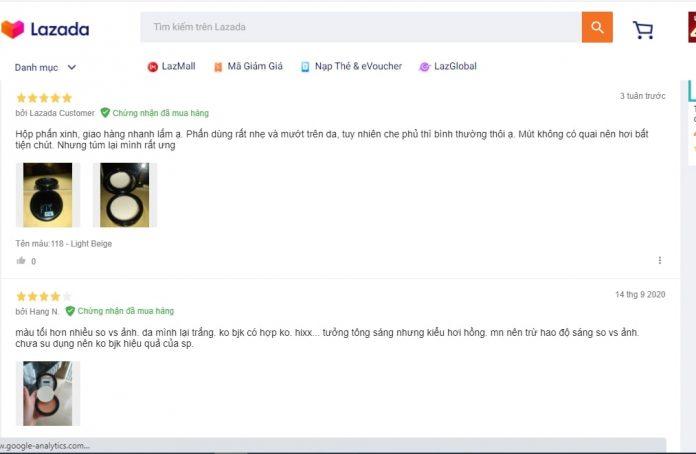Click the Lazada heart logo
This screenshot has width=696, height=454.
click(x=13, y=29)
